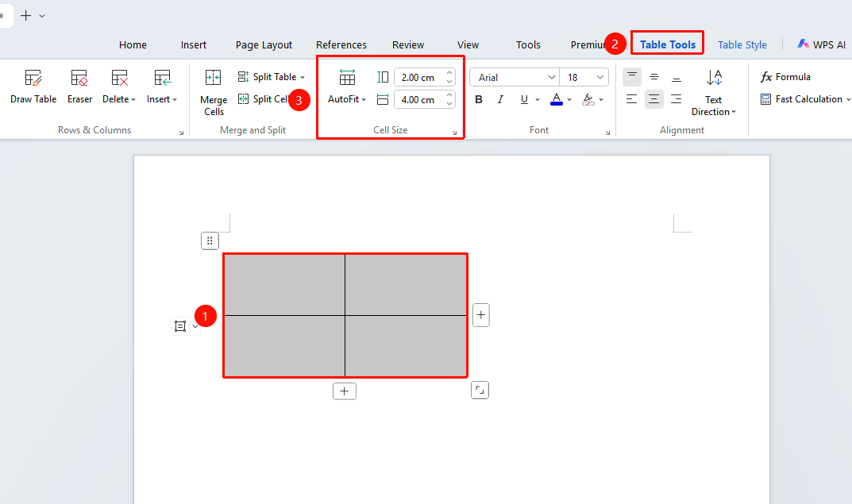The height and width of the screenshot is (504, 852).
Task: Click the table resize corner handle
Action: coord(480,390)
